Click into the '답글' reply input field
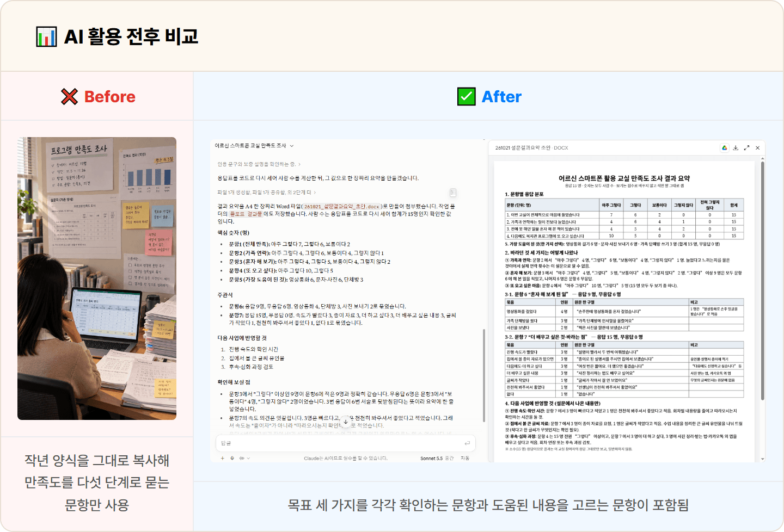This screenshot has height=532, width=784. click(346, 443)
